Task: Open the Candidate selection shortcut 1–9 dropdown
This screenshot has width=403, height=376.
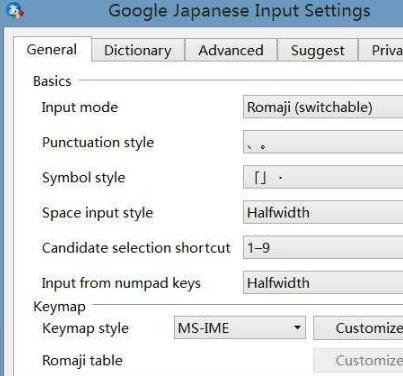Action: point(323,248)
